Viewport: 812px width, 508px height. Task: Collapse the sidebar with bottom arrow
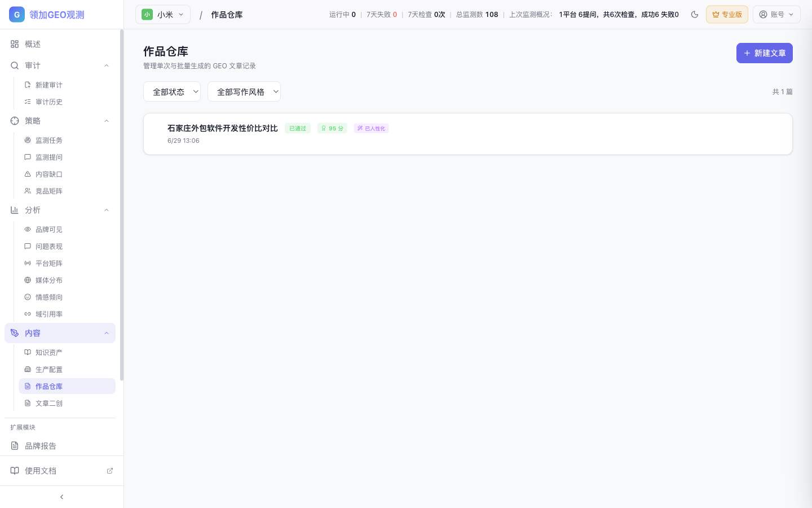(61, 497)
